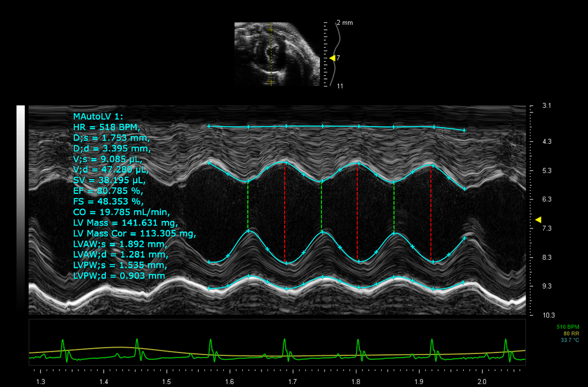Click the 516 BPM heart rate readout

point(568,327)
